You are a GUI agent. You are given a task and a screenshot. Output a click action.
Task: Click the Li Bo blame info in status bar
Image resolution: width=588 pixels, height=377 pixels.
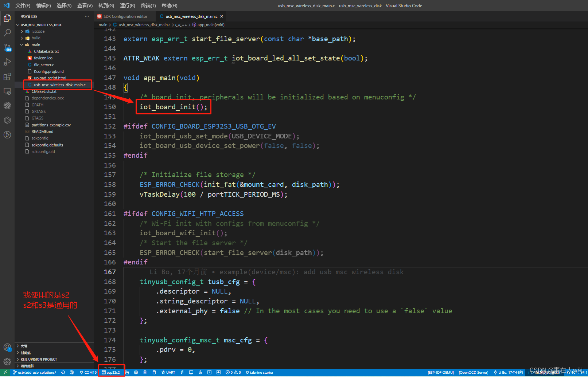508,372
